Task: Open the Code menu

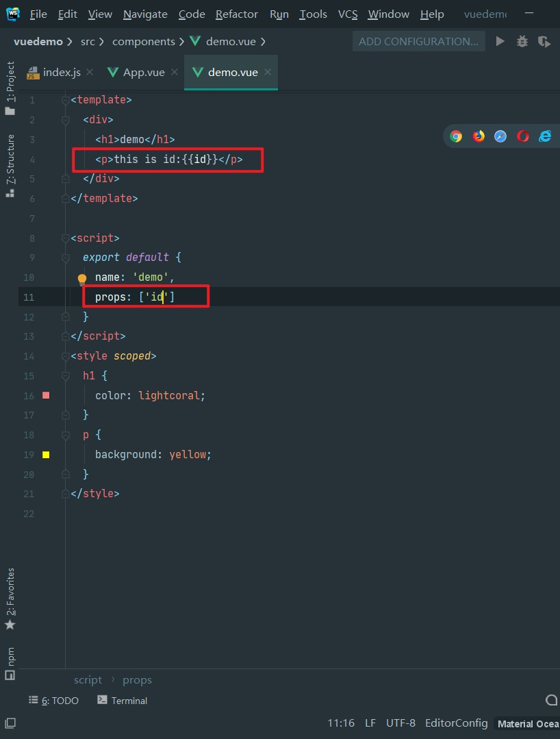Action: [192, 14]
